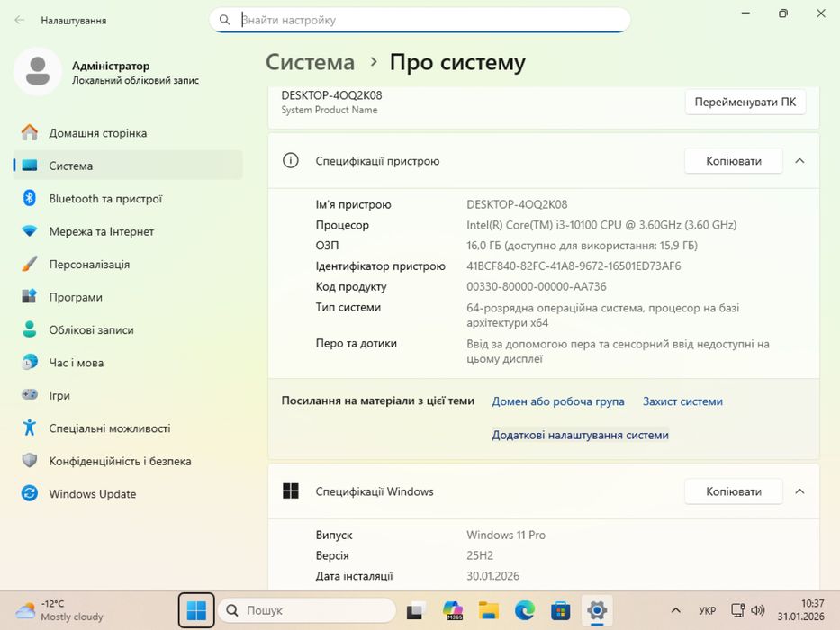Open the Домен або робоча група link
This screenshot has height=630, width=840.
tap(557, 401)
